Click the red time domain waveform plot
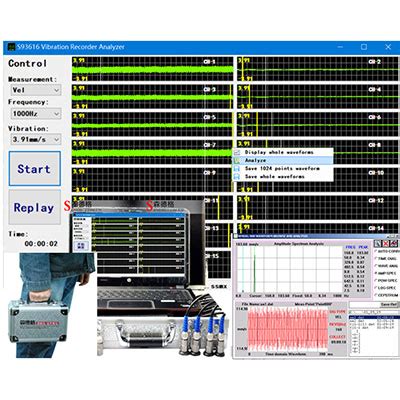The image size is (400, 400). point(288,329)
